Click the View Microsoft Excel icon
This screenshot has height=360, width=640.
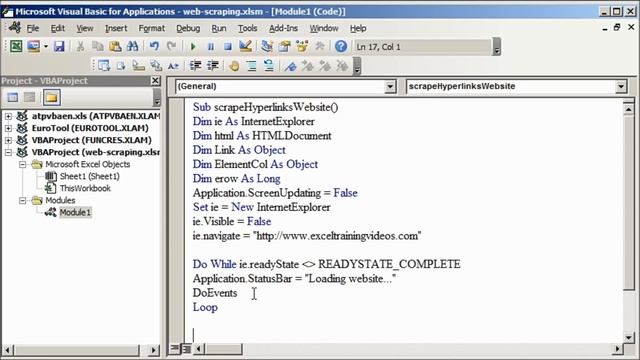pos(16,47)
